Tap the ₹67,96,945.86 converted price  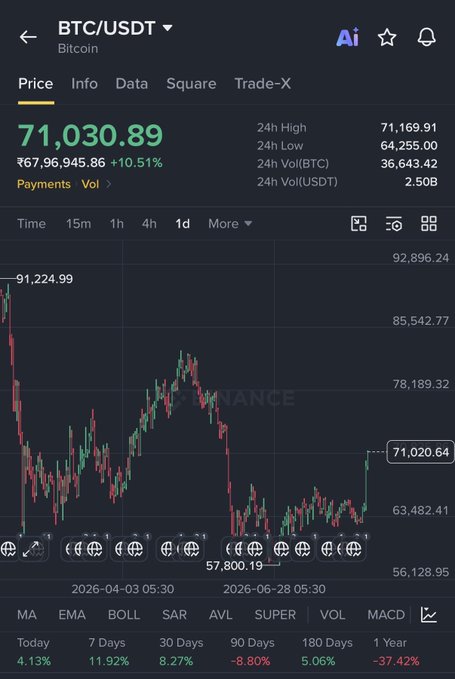pyautogui.click(x=61, y=163)
